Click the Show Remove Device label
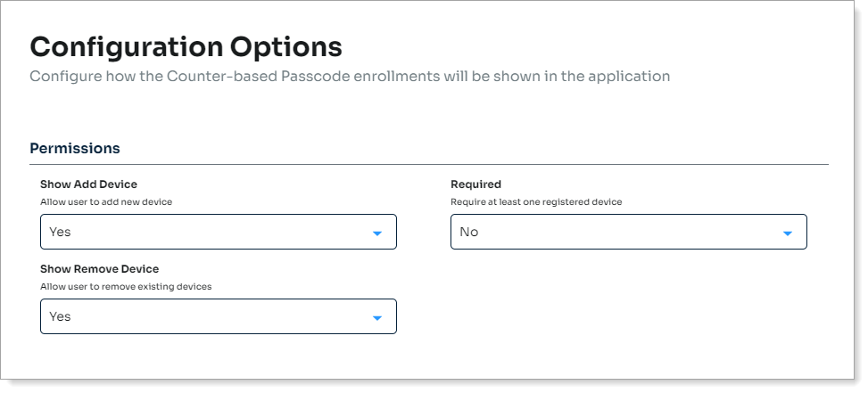 [99, 268]
